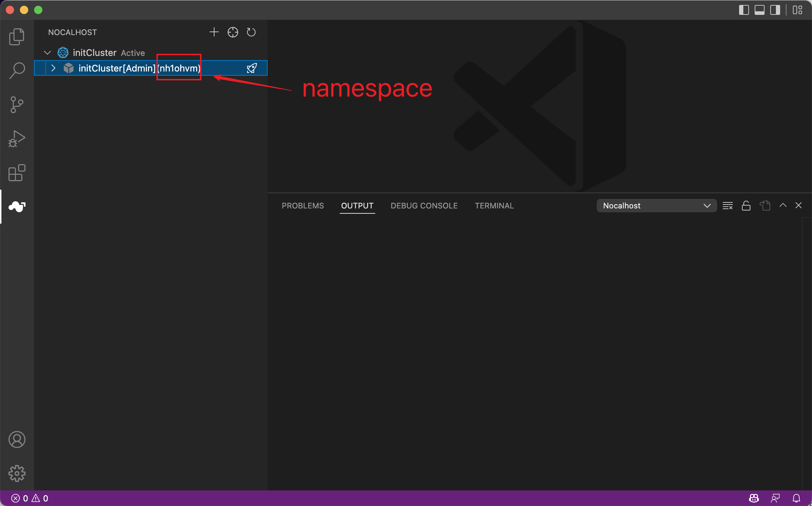This screenshot has height=506, width=812.
Task: Switch to the DEBUG CONSOLE tab
Action: pyautogui.click(x=424, y=206)
